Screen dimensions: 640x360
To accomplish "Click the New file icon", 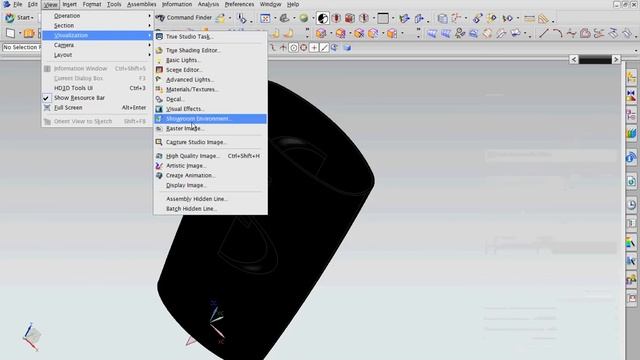I will pyautogui.click(x=11, y=33).
